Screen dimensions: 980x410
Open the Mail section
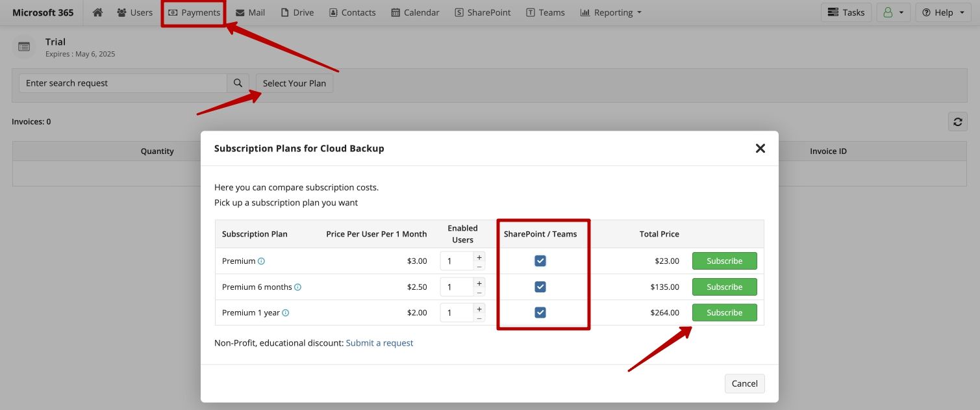[250, 12]
